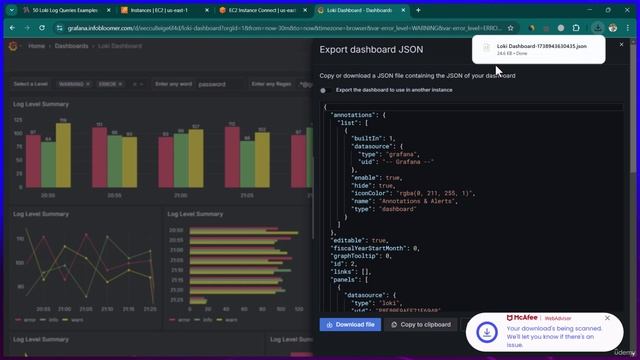Click the first yellow extension icon in toolbar
This screenshot has width=640, height=360.
click(x=531, y=28)
